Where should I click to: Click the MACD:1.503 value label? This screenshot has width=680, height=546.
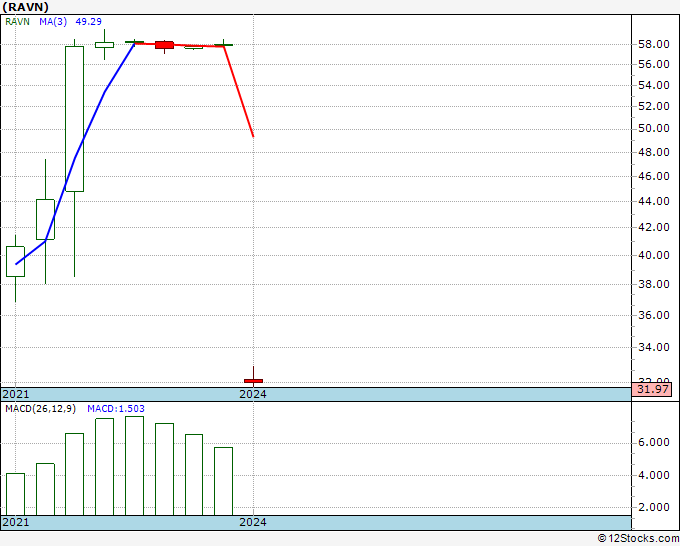[116, 409]
